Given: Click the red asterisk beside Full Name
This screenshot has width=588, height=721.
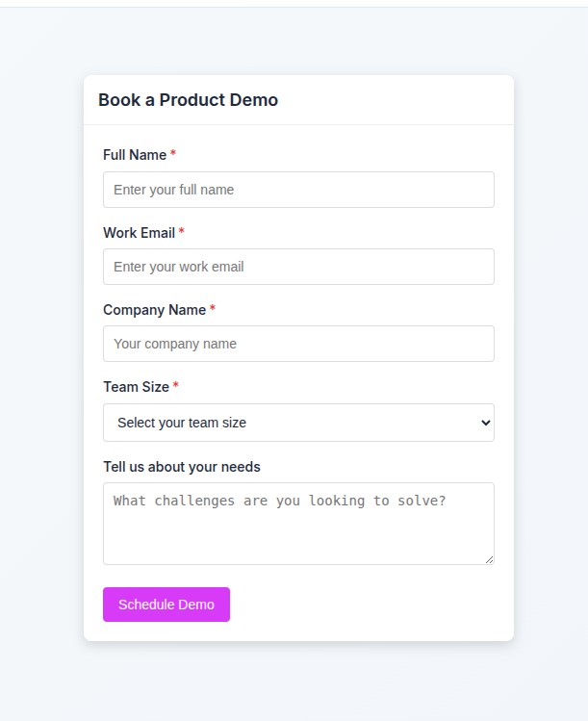Looking at the screenshot, I should (173, 154).
